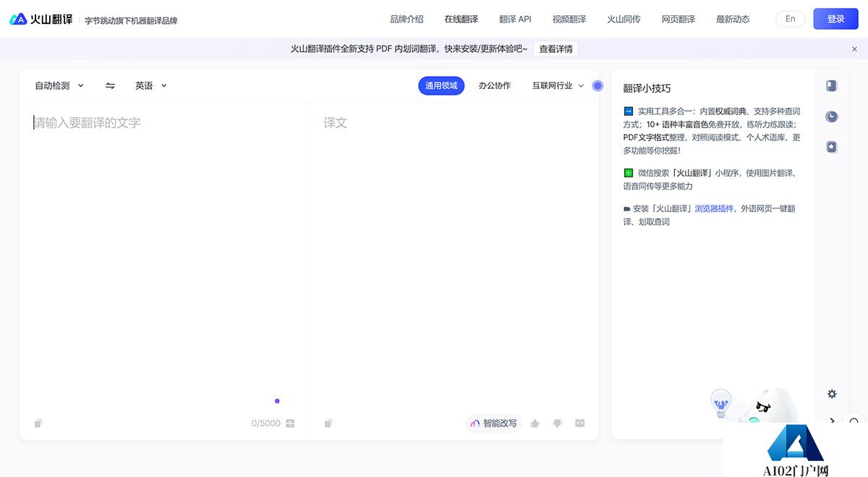Select the 通用领域 domain
868x477 pixels.
click(x=441, y=85)
